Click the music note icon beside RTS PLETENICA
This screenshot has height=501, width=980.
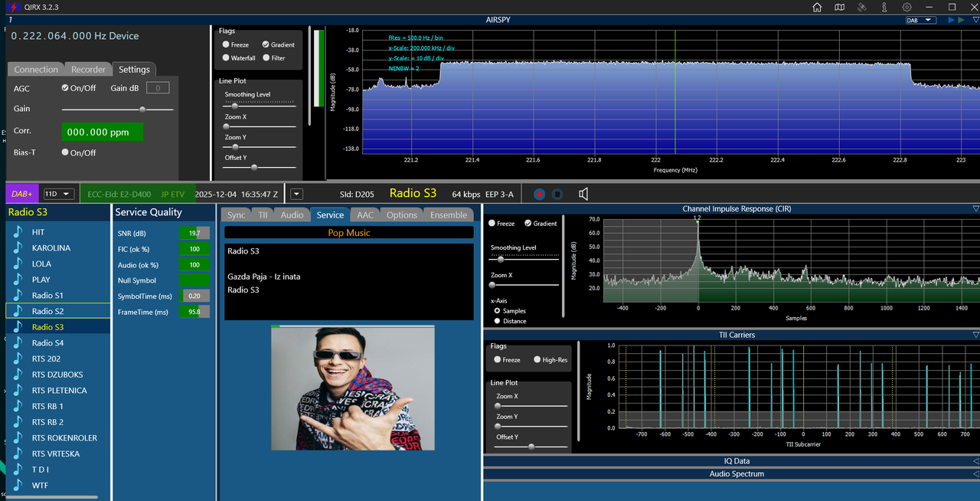[18, 391]
